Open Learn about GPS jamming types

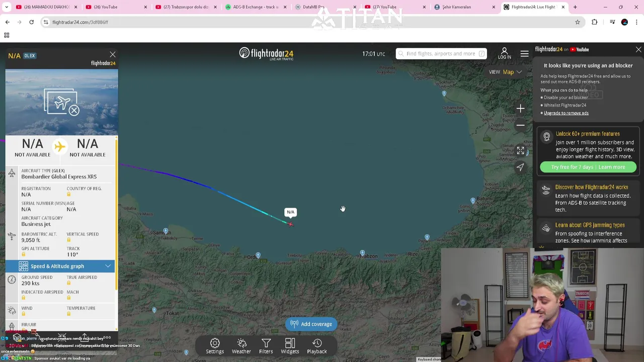(590, 225)
